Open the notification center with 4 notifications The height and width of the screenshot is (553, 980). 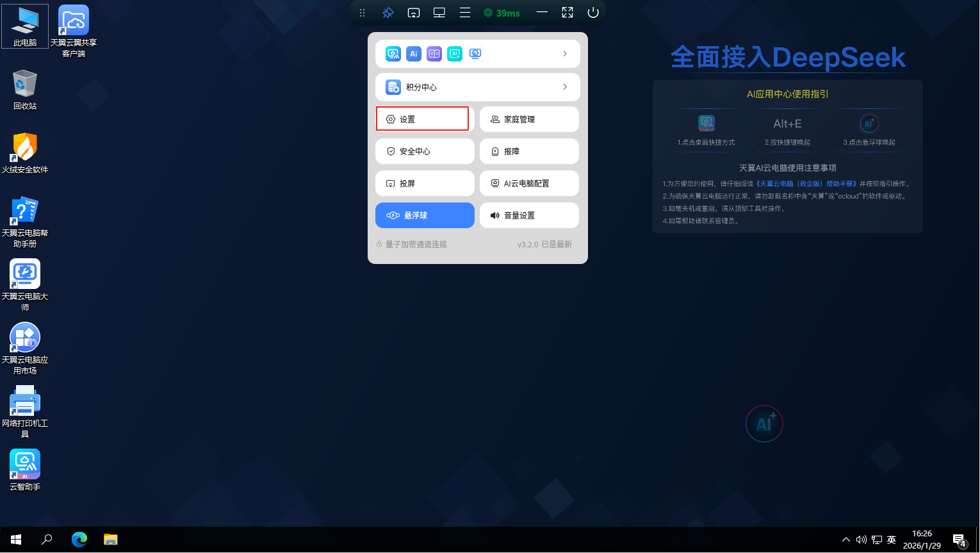[959, 540]
